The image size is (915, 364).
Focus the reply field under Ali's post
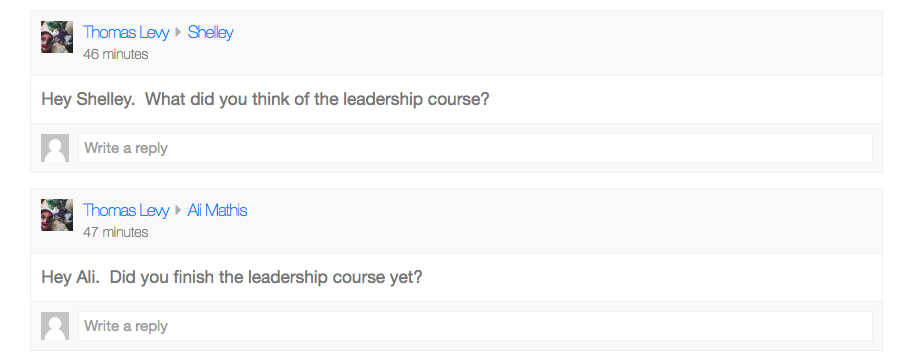click(x=475, y=326)
